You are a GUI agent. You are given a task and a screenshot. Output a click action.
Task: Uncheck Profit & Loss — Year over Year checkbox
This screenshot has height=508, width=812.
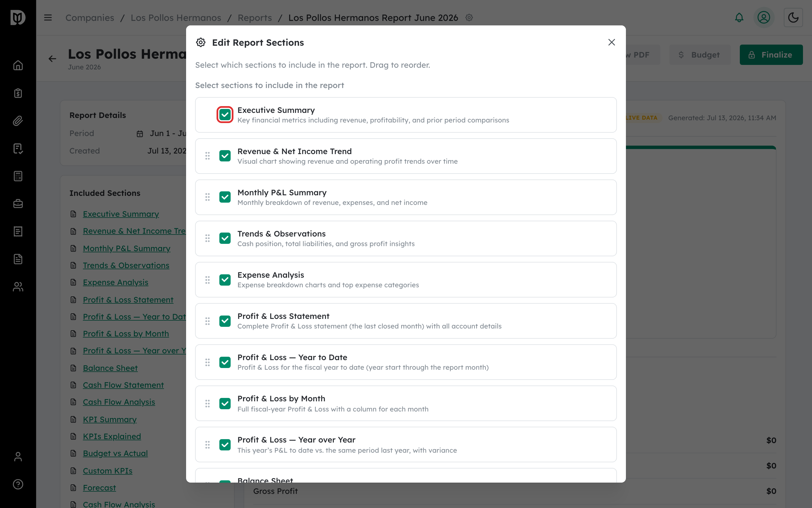pyautogui.click(x=225, y=445)
